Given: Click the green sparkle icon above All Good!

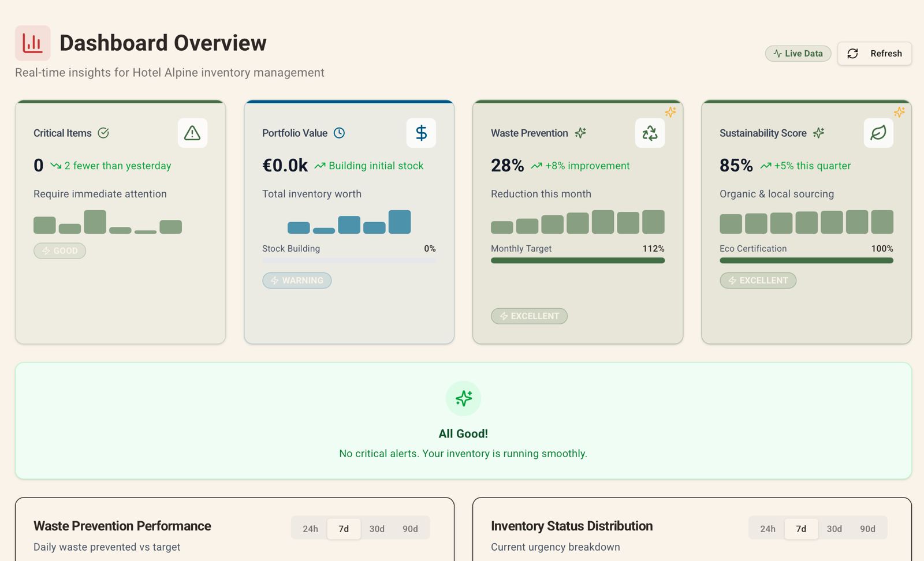Looking at the screenshot, I should (463, 398).
